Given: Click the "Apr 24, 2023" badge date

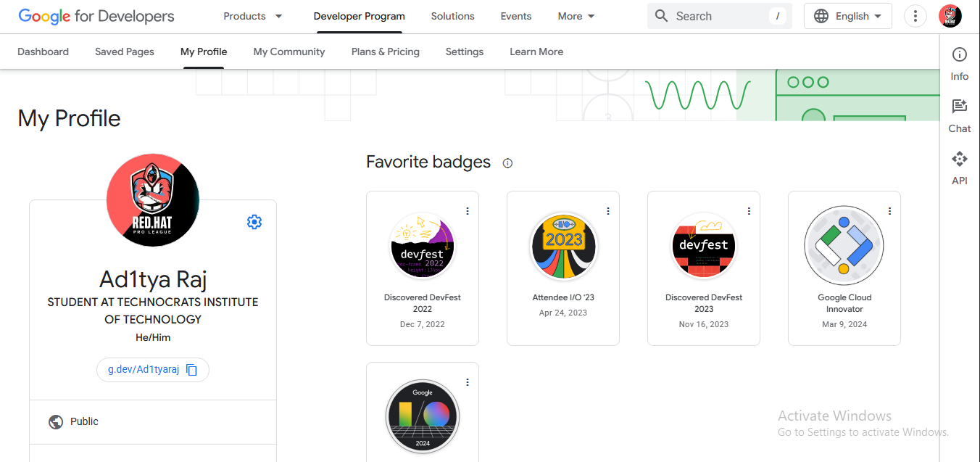Looking at the screenshot, I should click(x=563, y=313).
